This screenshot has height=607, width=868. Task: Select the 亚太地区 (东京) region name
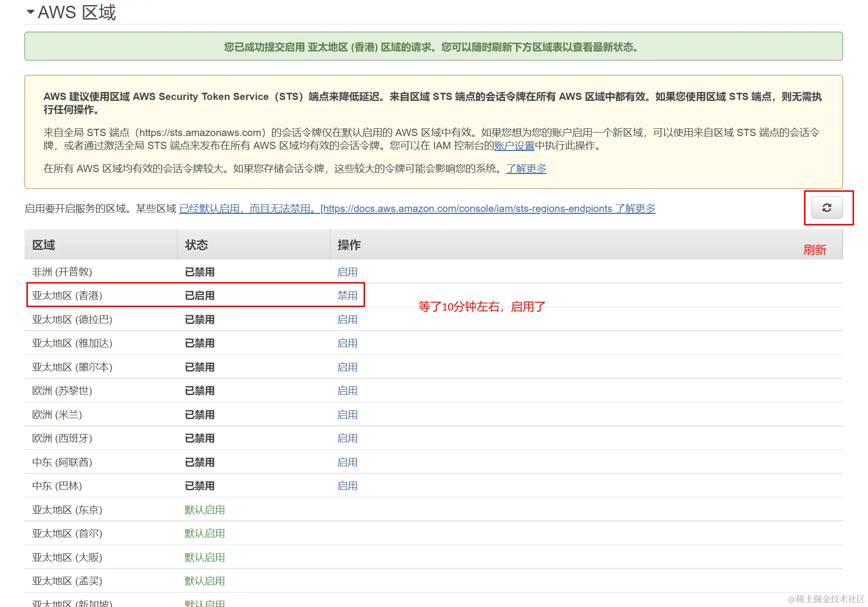[67, 510]
